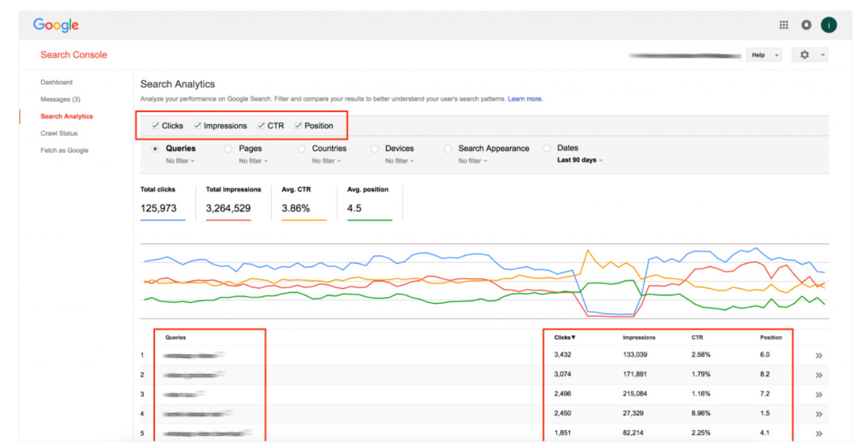Click the 3,432 clicks cell
Screen dimensions: 868x446
[562, 355]
